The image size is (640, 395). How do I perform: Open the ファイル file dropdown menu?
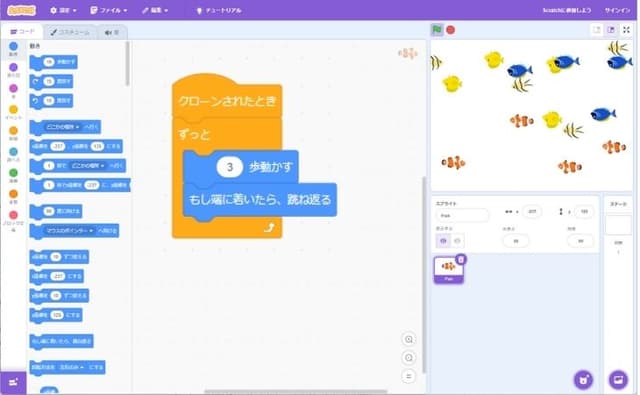tap(109, 10)
